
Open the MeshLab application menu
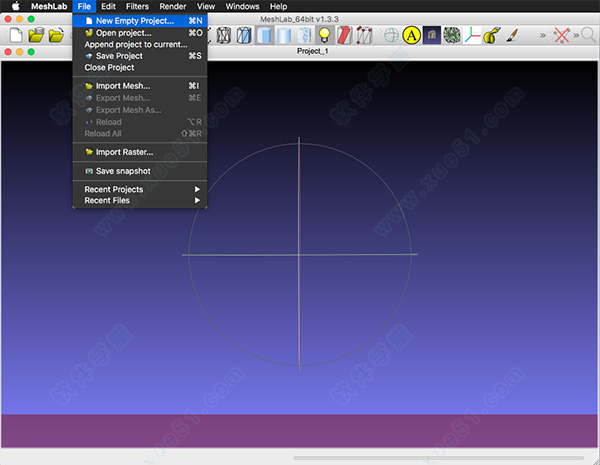pos(49,6)
